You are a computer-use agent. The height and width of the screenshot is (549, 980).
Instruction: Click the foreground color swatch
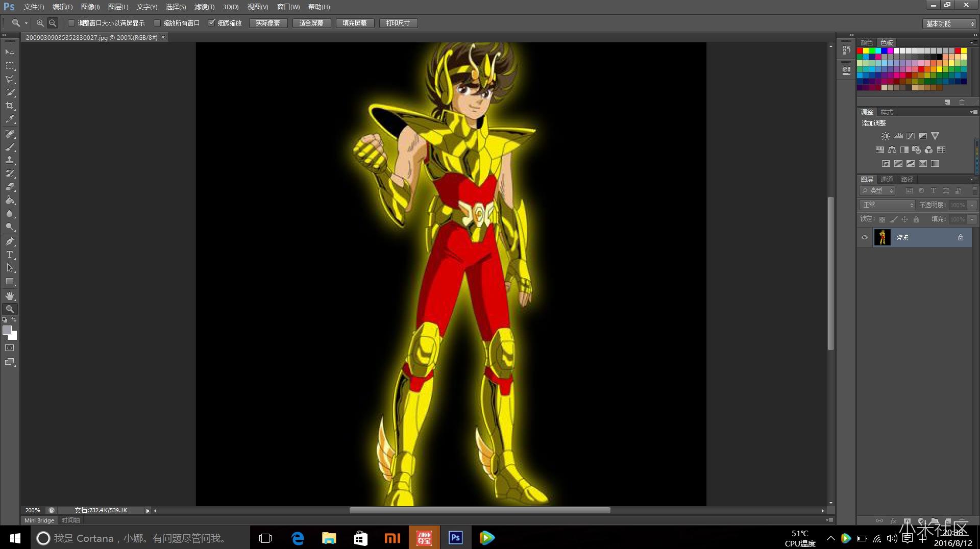coord(7,331)
